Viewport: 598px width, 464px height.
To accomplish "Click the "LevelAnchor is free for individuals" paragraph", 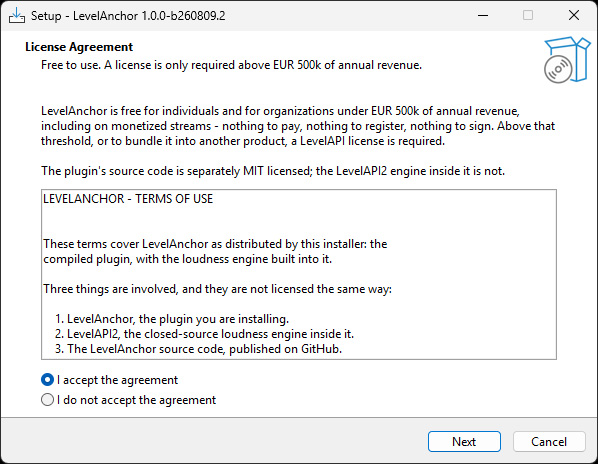I will [x=298, y=126].
